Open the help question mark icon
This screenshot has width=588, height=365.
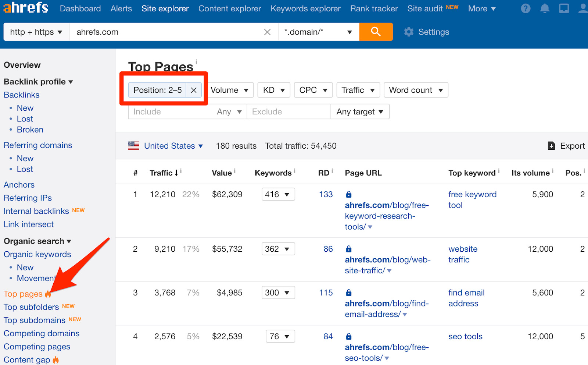click(526, 8)
